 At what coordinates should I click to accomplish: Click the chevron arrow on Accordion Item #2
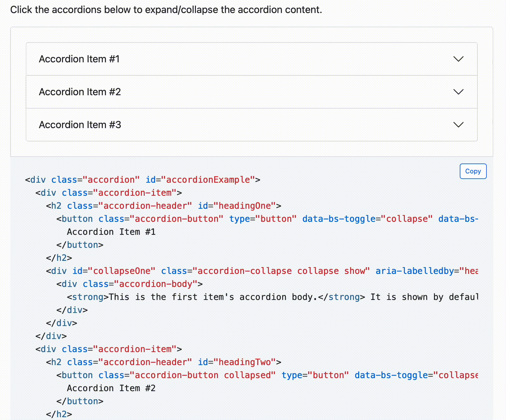click(x=458, y=92)
